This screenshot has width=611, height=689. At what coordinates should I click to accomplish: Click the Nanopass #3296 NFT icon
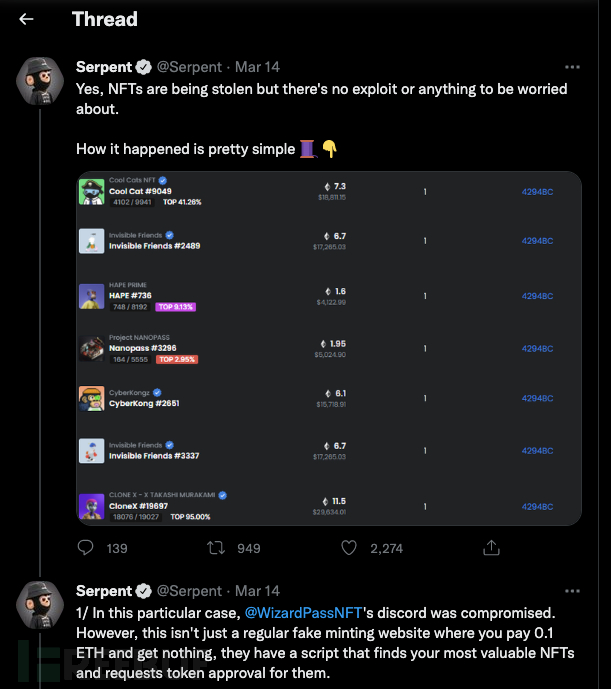click(x=91, y=348)
